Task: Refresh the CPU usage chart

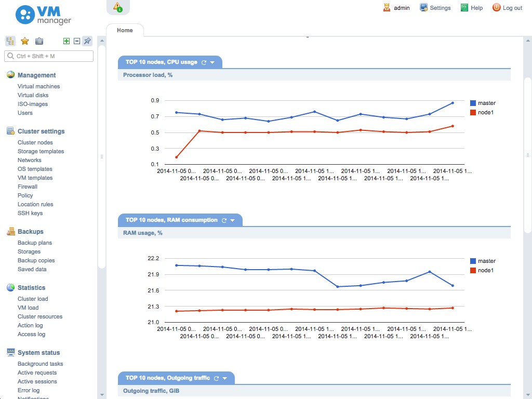Action: click(x=204, y=62)
